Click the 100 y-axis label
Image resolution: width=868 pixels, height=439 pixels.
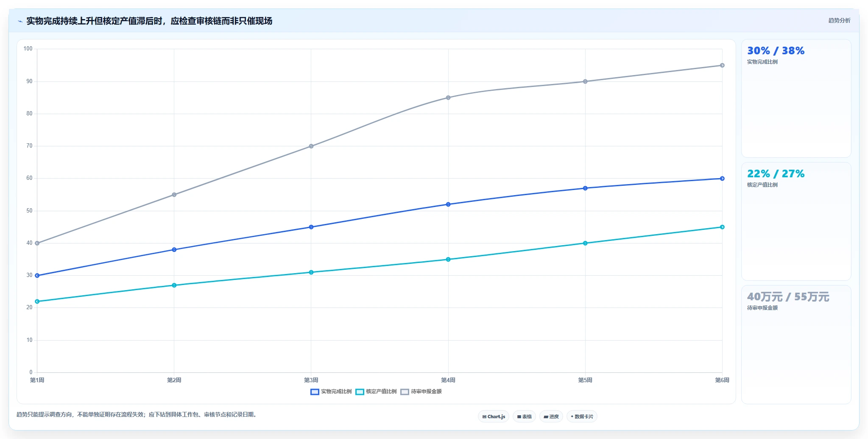pos(28,49)
